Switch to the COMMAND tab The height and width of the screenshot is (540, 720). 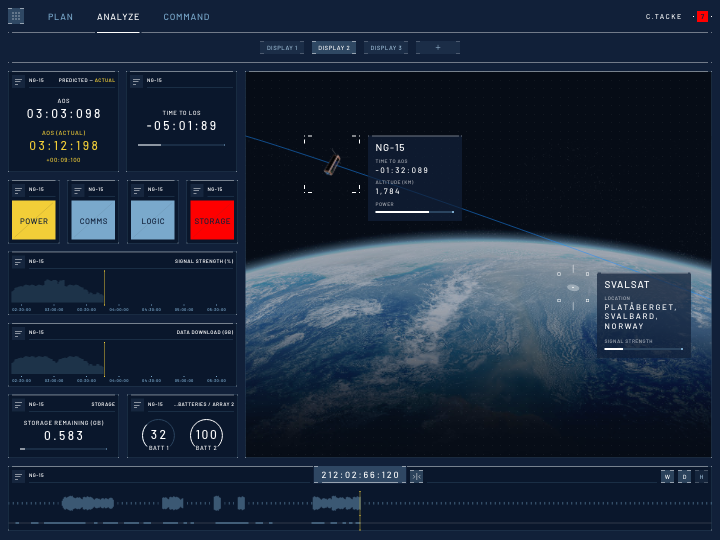pos(186,17)
